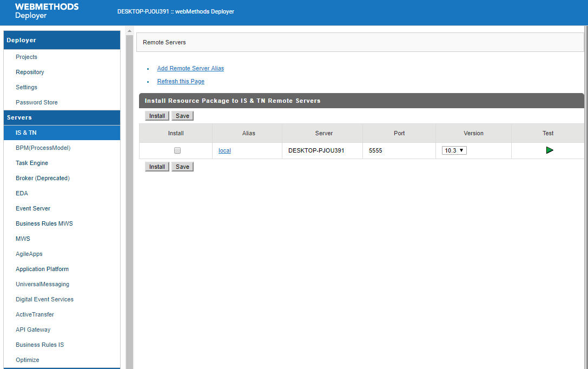This screenshot has height=369, width=588.
Task: Open EDA servers page
Action: tap(22, 193)
